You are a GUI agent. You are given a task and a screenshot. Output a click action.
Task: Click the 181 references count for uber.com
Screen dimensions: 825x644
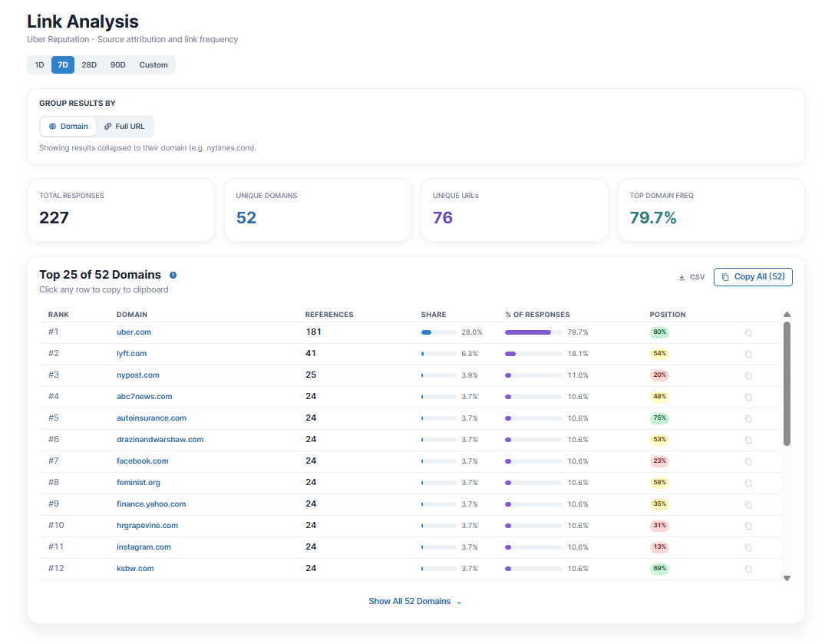click(x=314, y=332)
